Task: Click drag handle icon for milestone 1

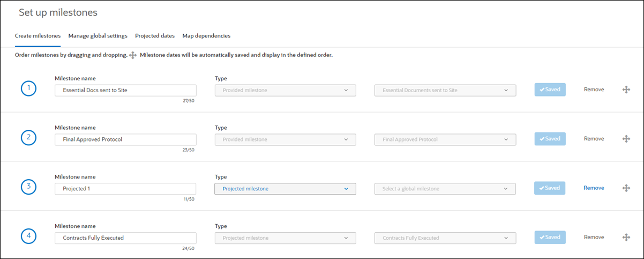Action: [x=626, y=90]
